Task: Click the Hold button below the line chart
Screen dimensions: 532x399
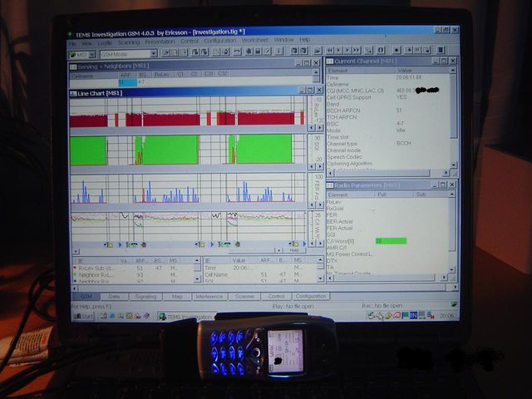Action: point(293,250)
